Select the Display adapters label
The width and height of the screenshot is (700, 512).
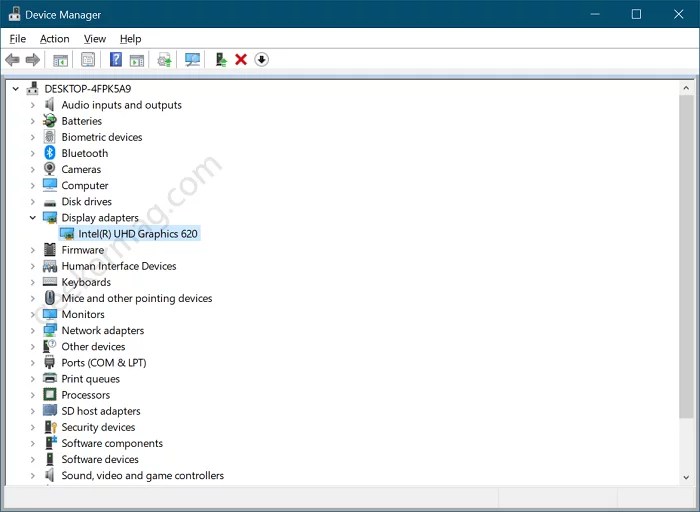coord(100,217)
